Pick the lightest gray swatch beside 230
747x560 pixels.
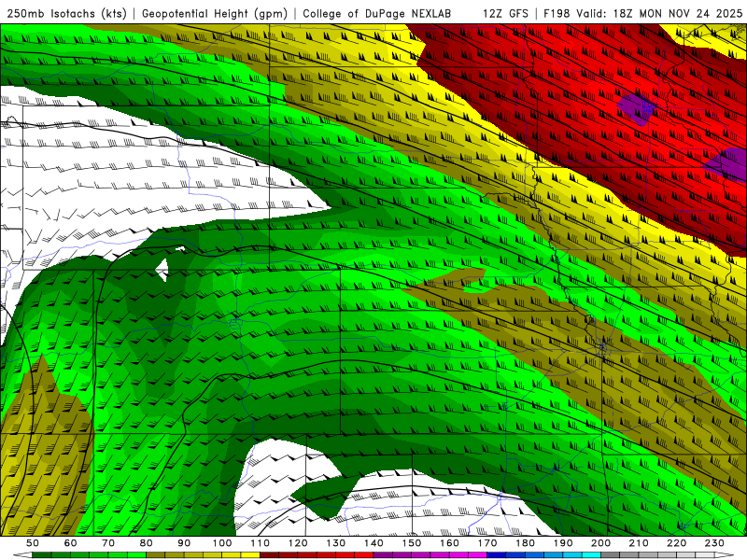point(705,554)
